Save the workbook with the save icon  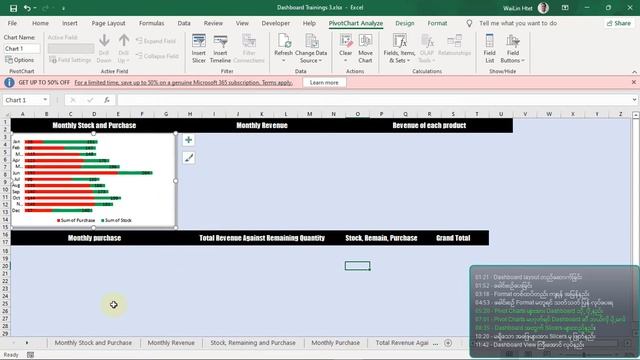13,8
